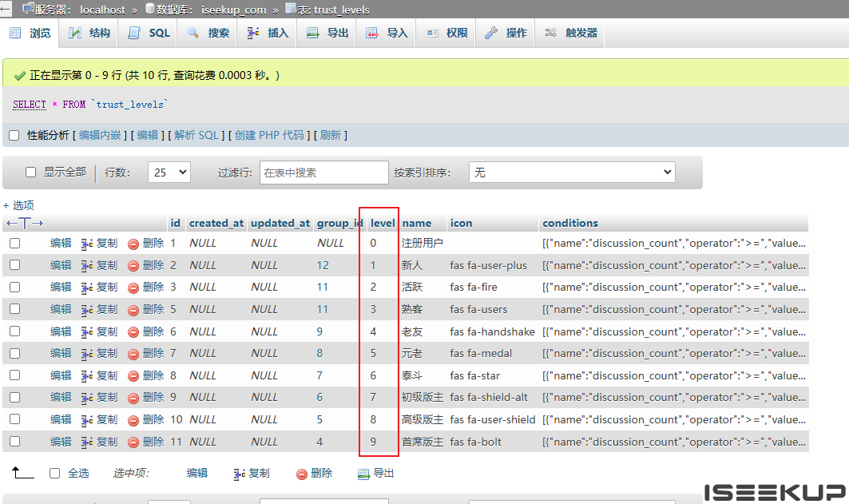Viewport: 849px width, 504px height.
Task: Open the 操作 (Operations) tab
Action: [x=506, y=33]
